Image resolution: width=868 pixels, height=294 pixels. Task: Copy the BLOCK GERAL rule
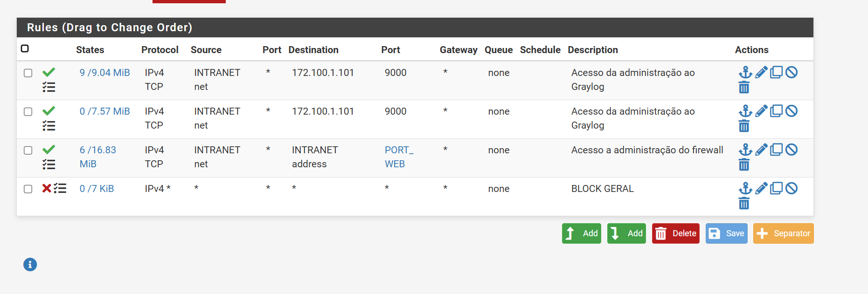click(x=776, y=188)
